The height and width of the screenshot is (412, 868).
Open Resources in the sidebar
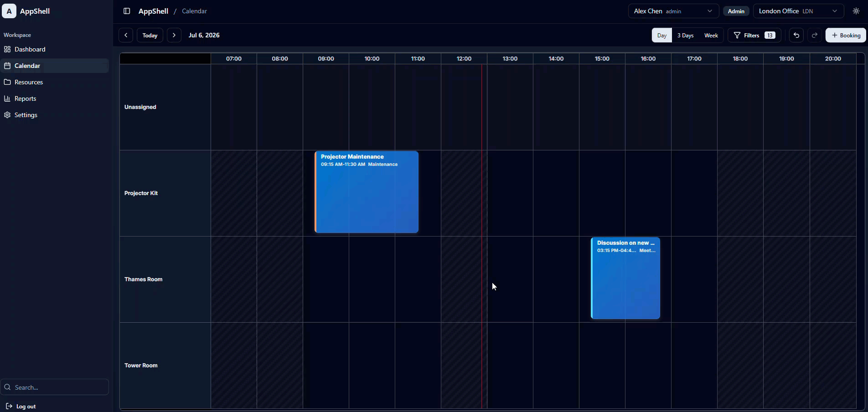tap(55, 82)
